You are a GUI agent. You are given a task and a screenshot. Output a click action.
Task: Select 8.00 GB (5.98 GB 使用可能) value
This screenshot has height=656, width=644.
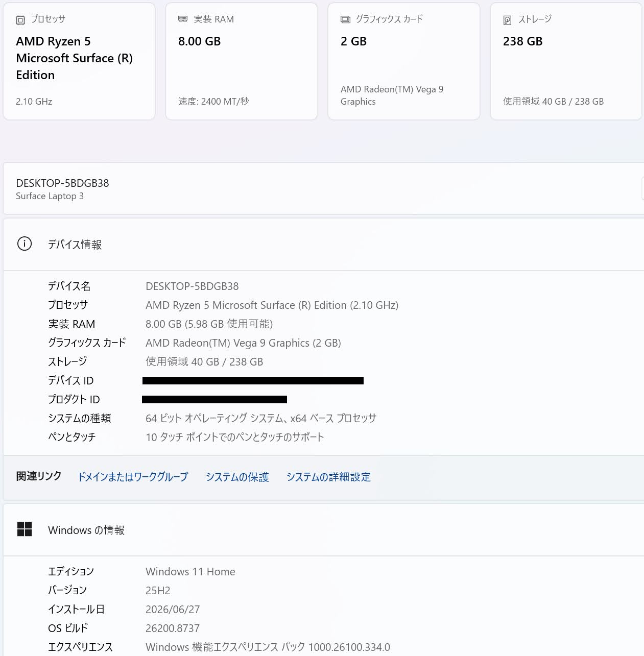point(209,324)
